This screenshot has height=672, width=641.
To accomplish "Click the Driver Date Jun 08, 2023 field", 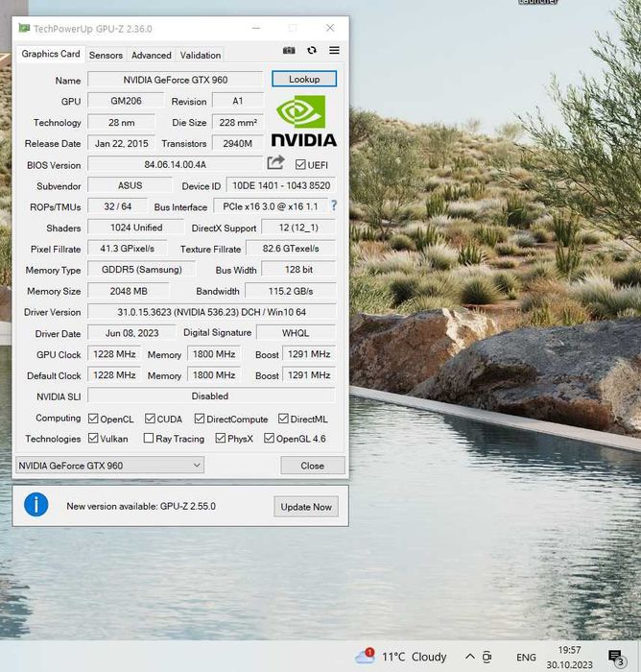I will click(x=132, y=332).
